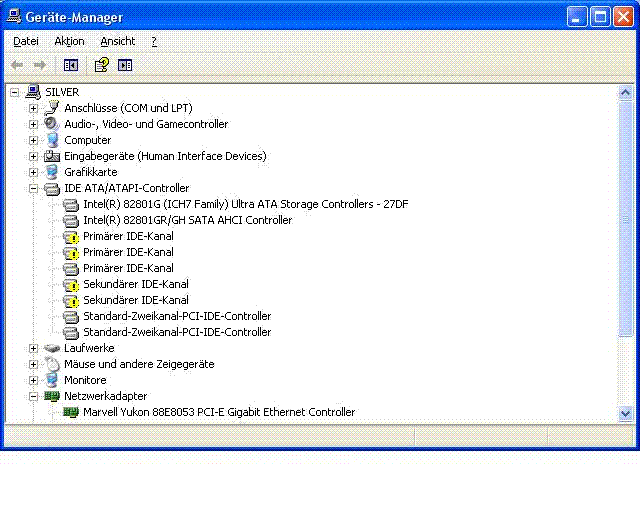Click the Netzwerkadapter card icon

pyautogui.click(x=52, y=396)
